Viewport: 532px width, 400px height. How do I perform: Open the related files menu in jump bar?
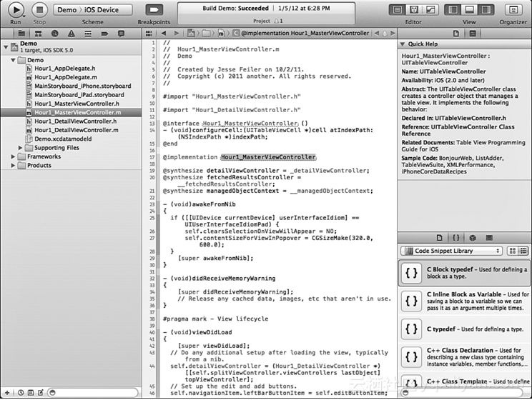click(x=149, y=34)
